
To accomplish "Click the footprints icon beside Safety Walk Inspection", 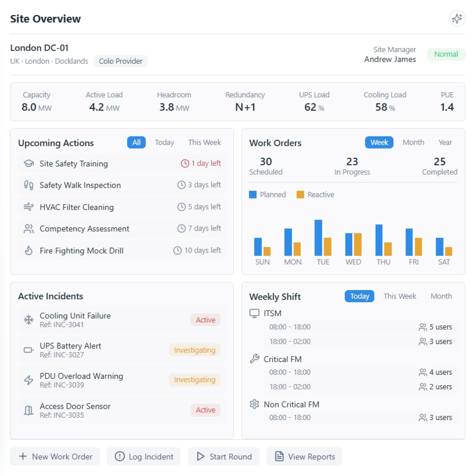I will 29,185.
